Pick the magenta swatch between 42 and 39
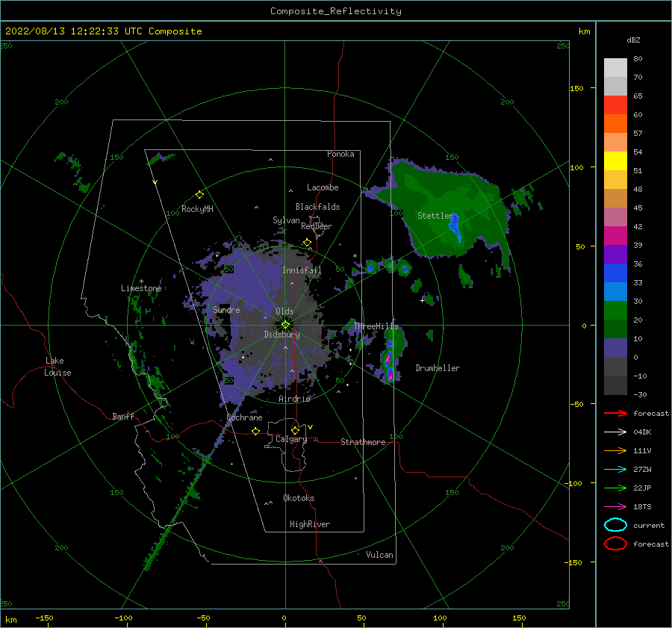 tap(615, 236)
